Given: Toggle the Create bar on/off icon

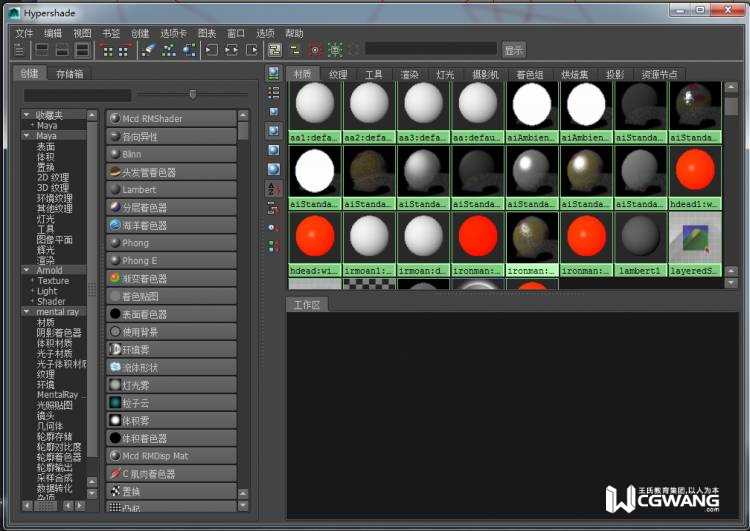Looking at the screenshot, I should coord(20,50).
